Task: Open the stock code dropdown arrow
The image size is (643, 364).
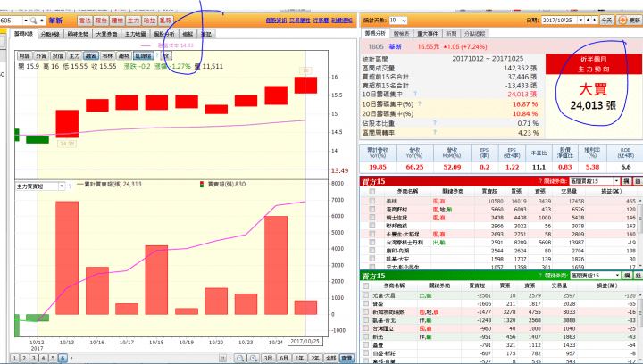Action: point(25,21)
